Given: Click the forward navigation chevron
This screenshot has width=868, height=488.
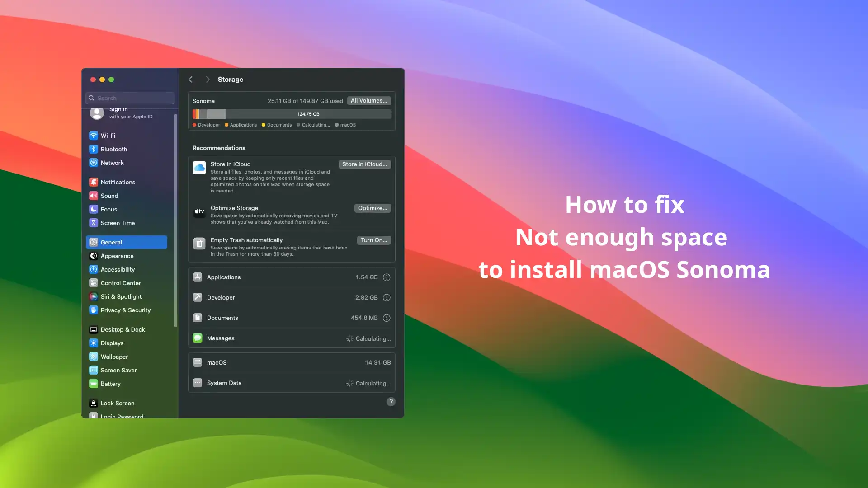Looking at the screenshot, I should pyautogui.click(x=208, y=79).
